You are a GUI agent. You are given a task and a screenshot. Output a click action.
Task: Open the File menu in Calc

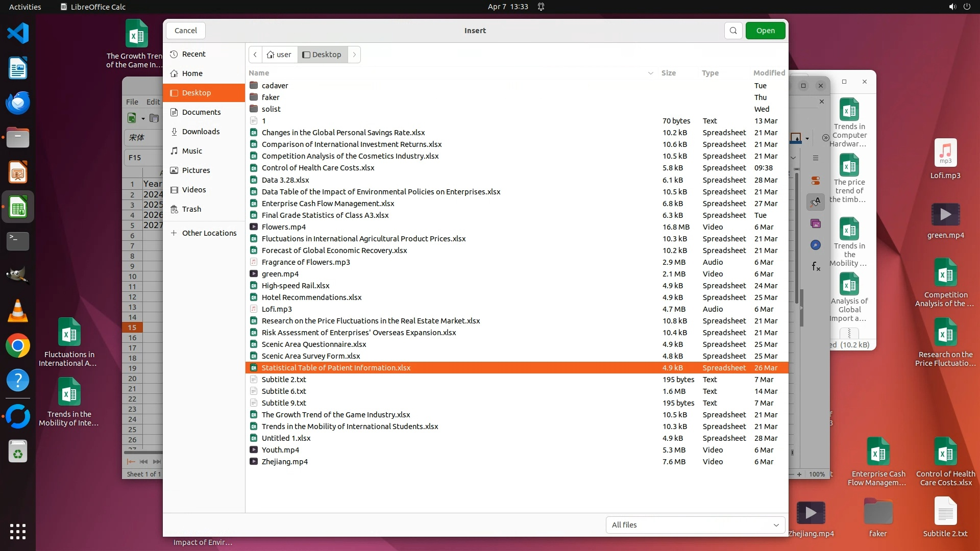[132, 102]
